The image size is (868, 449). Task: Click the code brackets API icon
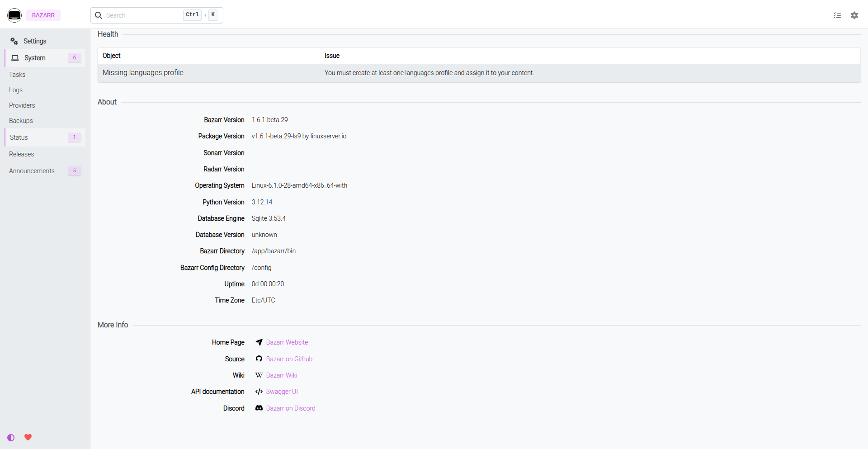259,392
